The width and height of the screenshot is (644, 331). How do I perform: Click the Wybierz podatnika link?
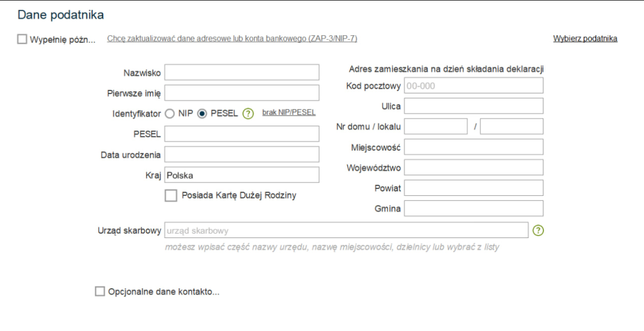tap(585, 39)
